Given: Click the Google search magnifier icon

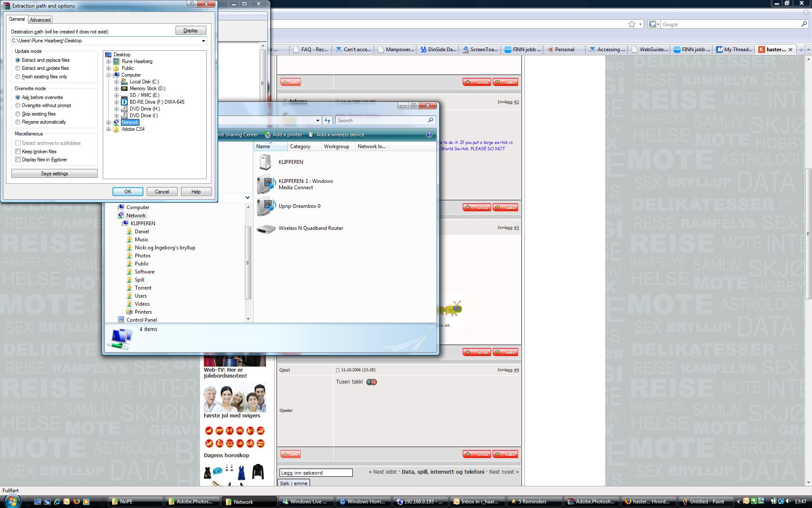Looking at the screenshot, I should 804,24.
